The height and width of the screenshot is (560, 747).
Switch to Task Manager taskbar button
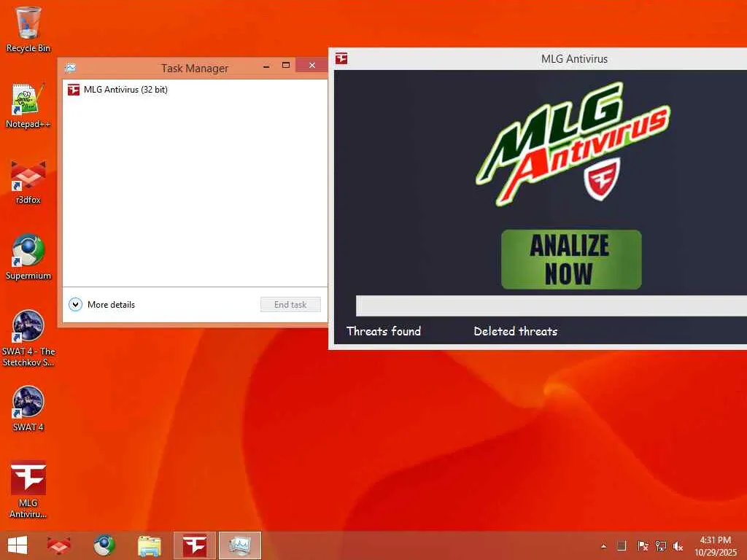pyautogui.click(x=239, y=545)
